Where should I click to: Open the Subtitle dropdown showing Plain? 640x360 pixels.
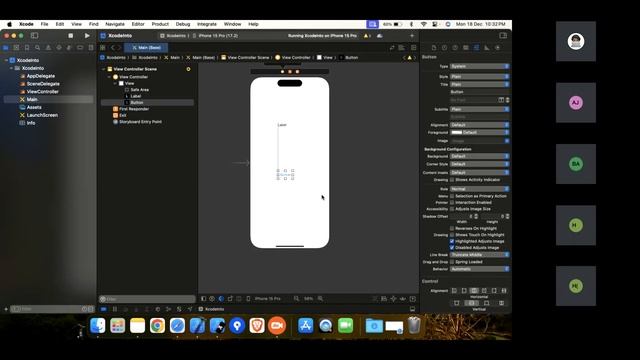click(480, 109)
